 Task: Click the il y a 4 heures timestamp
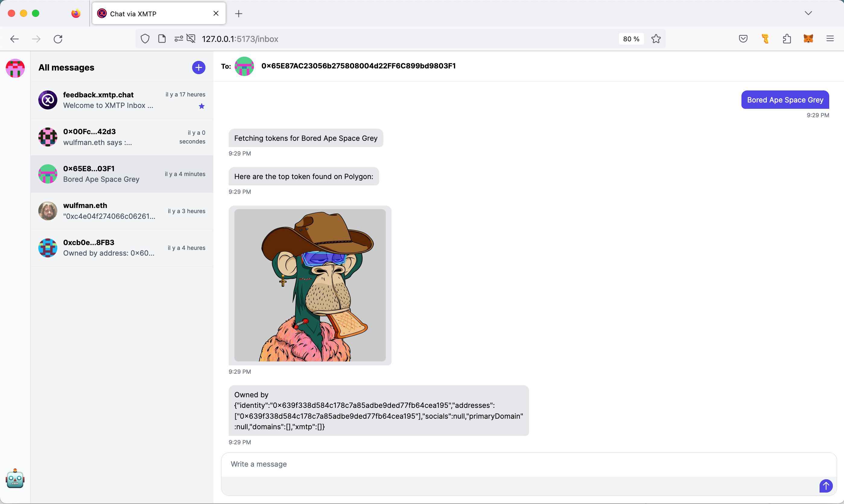click(x=186, y=248)
